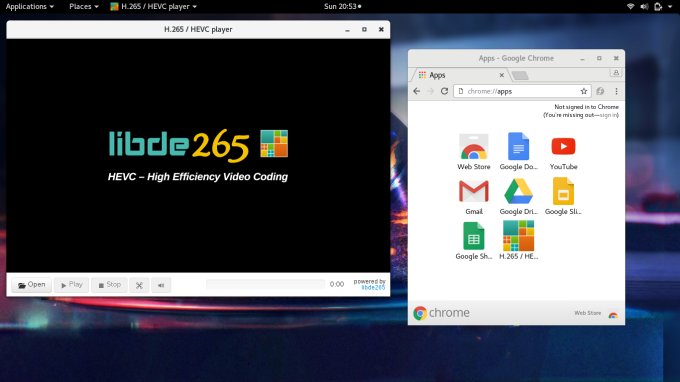Reload the Chrome apps page
The image size is (680, 382).
(x=445, y=91)
